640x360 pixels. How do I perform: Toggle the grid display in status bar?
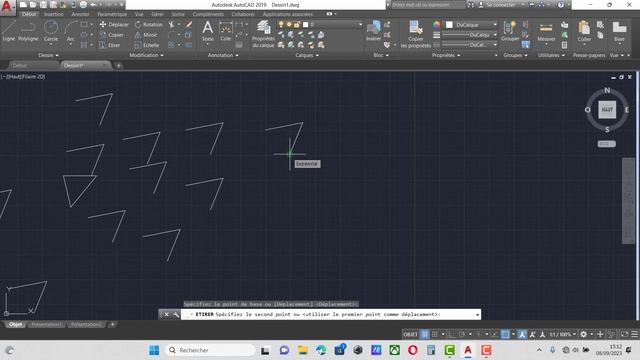point(425,334)
